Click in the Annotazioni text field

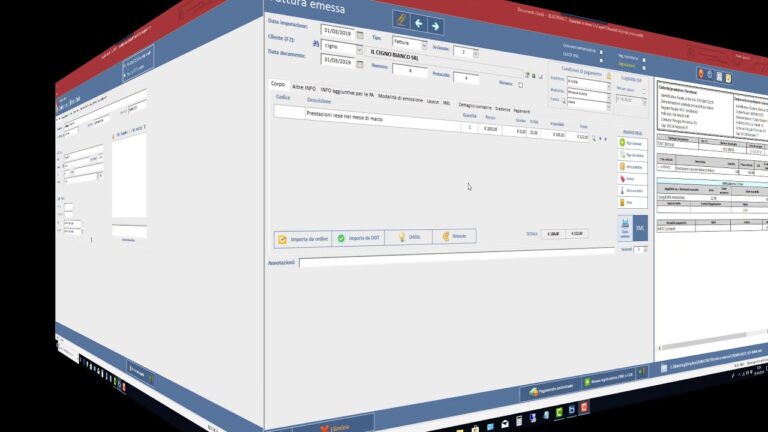click(456, 258)
